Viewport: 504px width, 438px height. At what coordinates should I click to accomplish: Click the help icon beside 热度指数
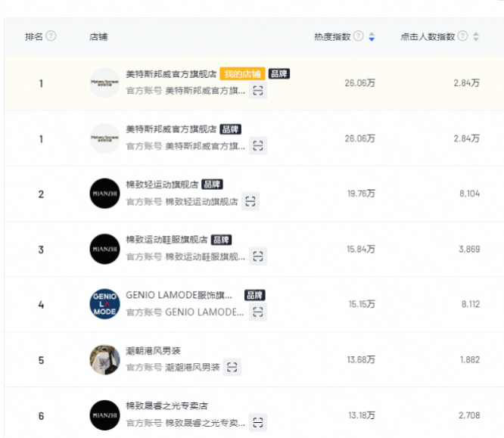(359, 36)
